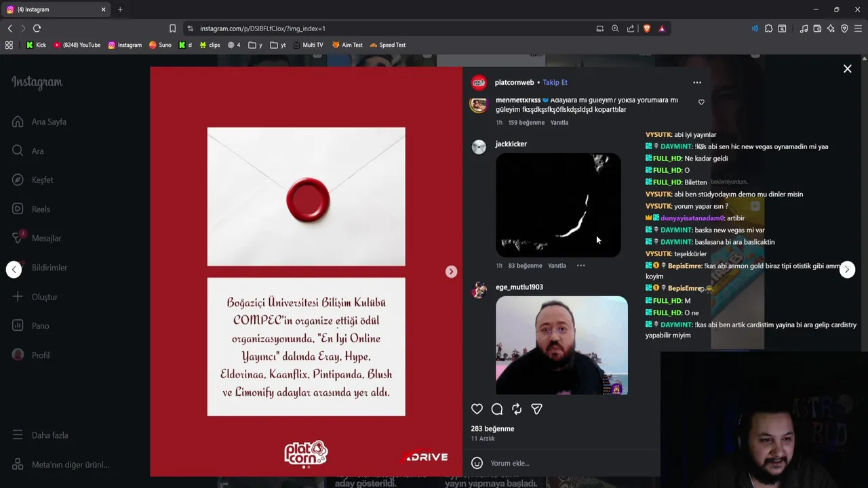Open jackkicker username
The image size is (868, 488).
tap(511, 144)
